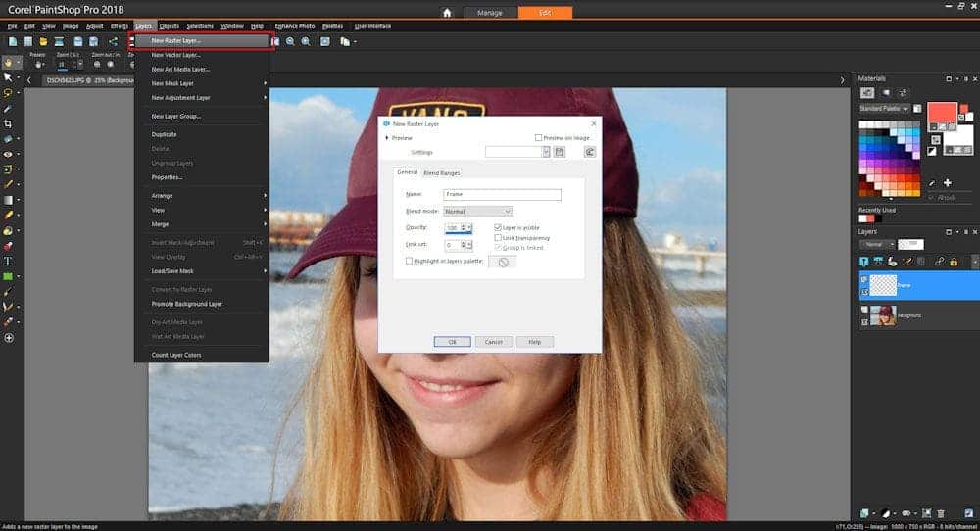The width and height of the screenshot is (980, 531).
Task: Click the layer Name input field
Action: [x=502, y=195]
